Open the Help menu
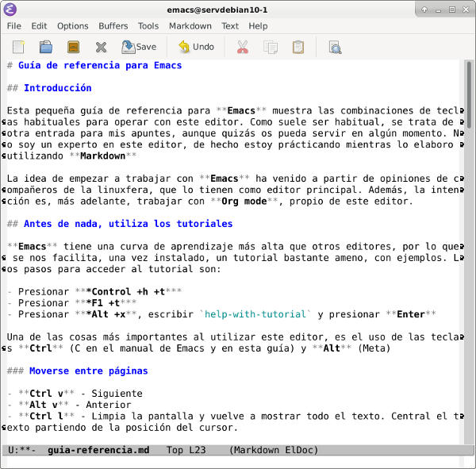476x469 pixels. tap(258, 26)
